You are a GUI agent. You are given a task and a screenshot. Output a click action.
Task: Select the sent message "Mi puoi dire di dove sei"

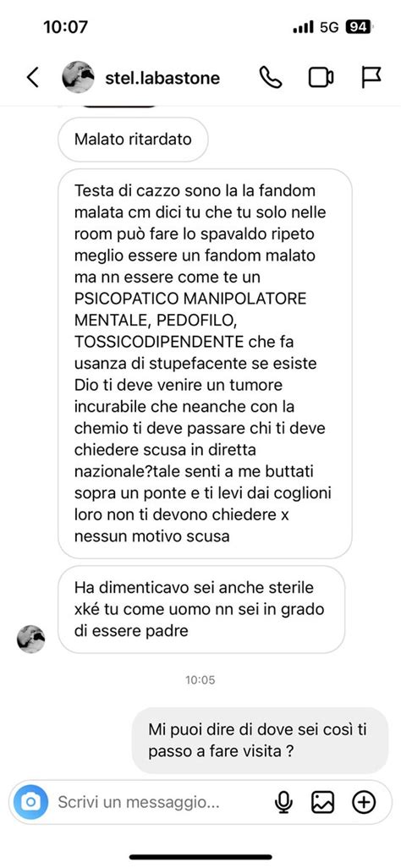click(x=261, y=741)
